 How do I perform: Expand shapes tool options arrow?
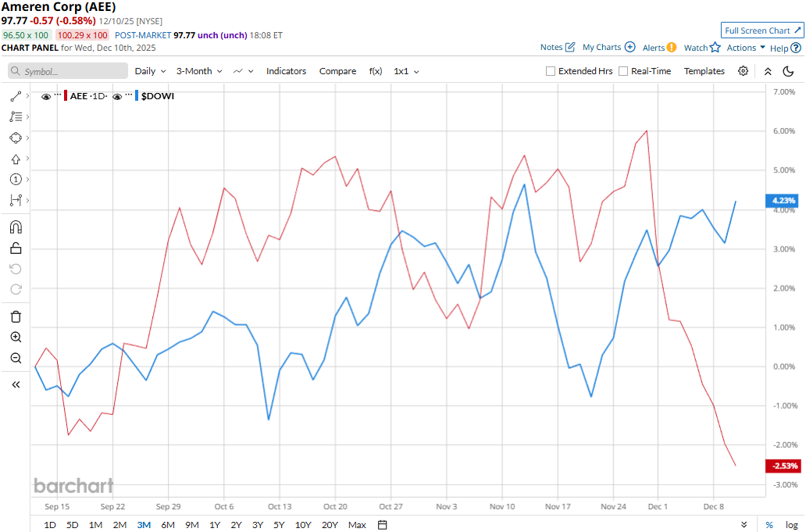point(27,137)
